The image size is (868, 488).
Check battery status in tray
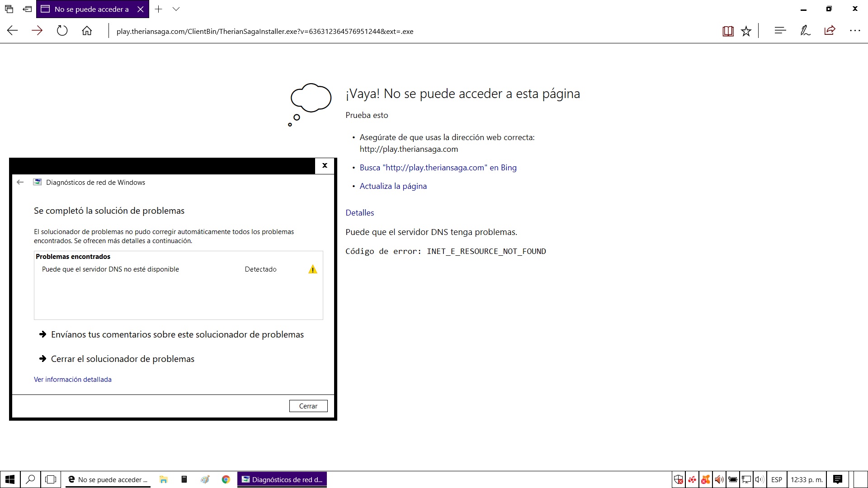(732, 479)
